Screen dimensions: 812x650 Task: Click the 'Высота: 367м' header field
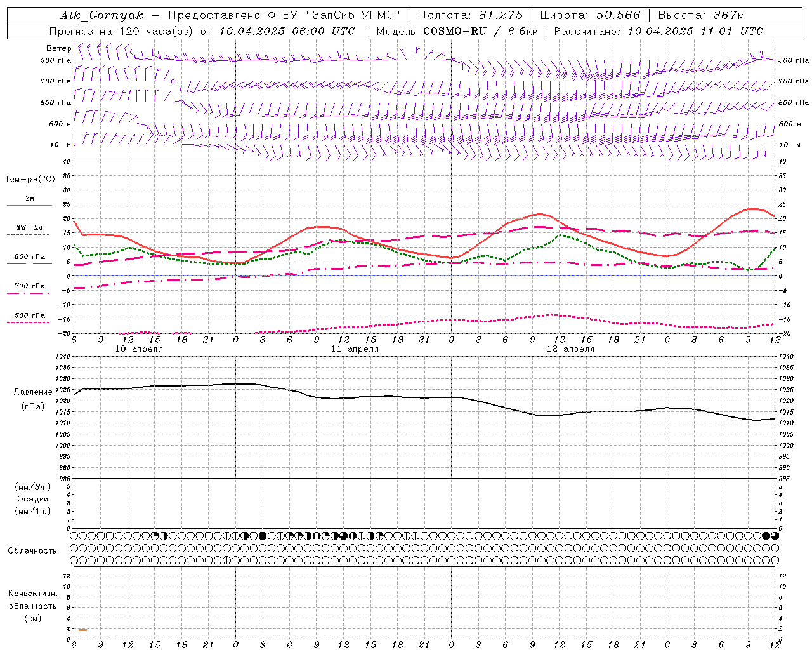pyautogui.click(x=701, y=15)
